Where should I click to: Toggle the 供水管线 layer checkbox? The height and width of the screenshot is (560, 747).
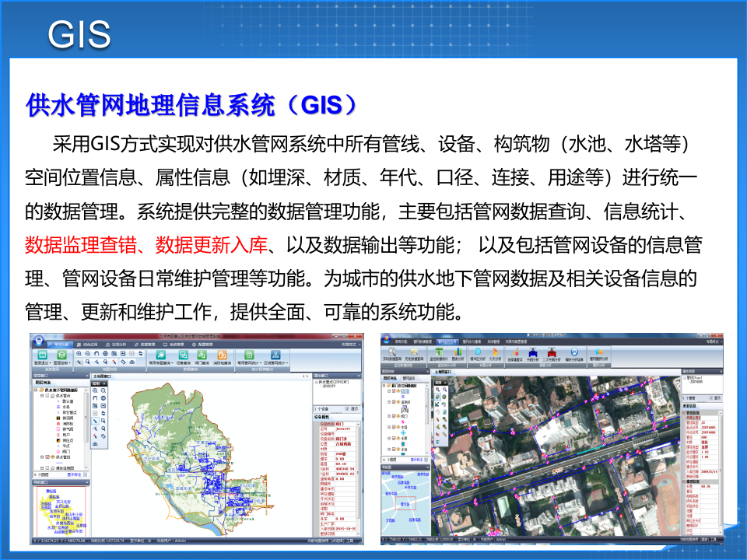(x=47, y=457)
